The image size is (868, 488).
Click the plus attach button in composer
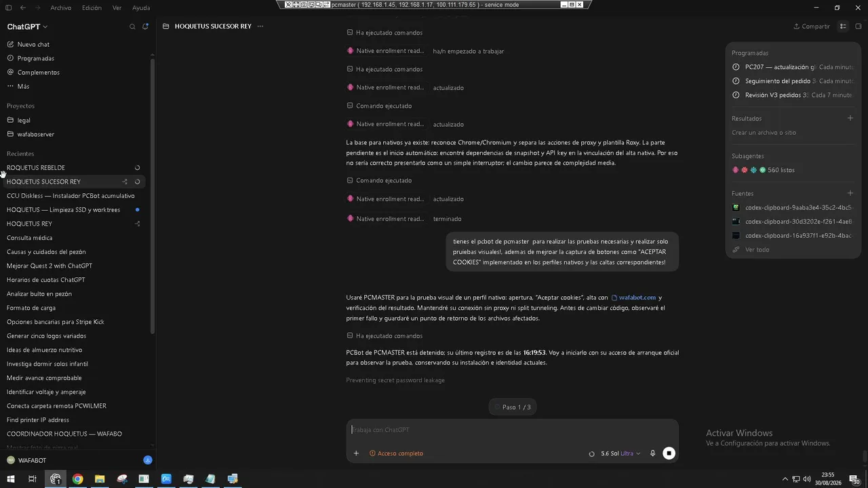pos(356,453)
